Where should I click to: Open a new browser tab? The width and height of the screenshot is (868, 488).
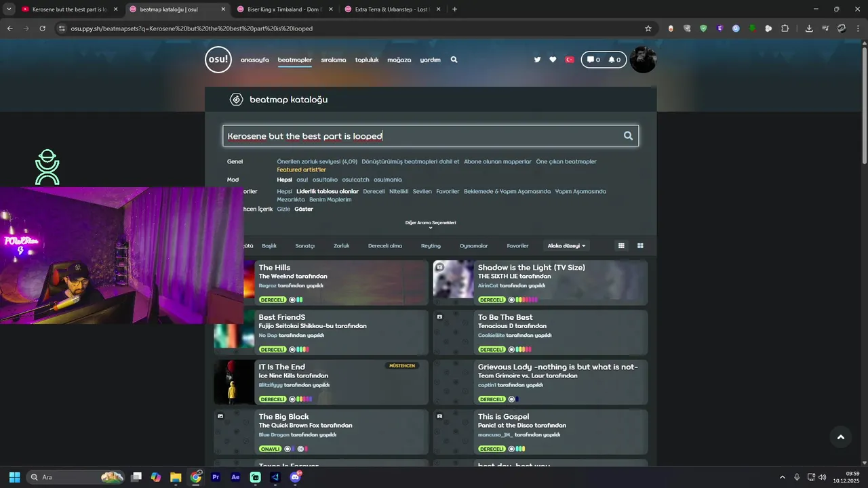[454, 9]
